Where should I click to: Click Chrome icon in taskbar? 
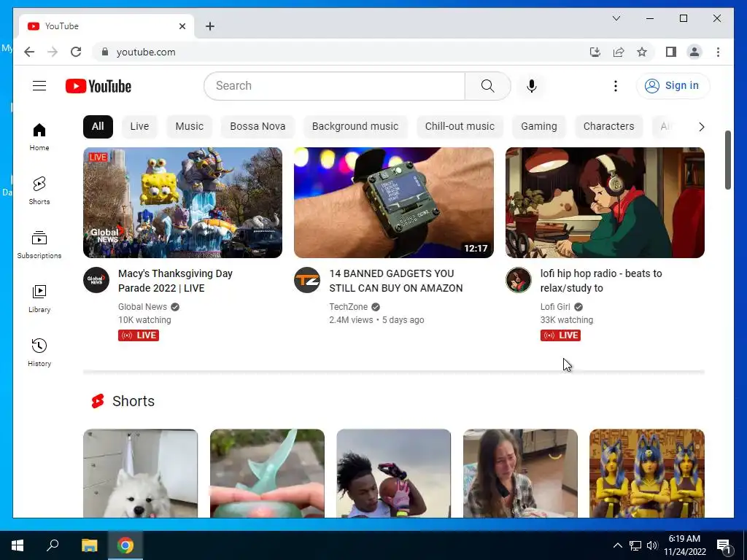[125, 545]
